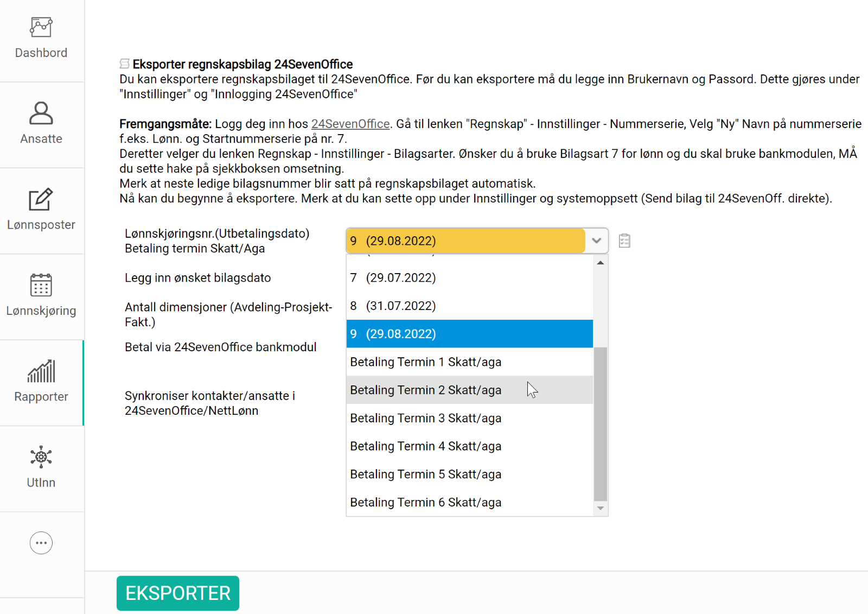Select Betaling Termin 3 Skatt/aga
The image size is (868, 614).
(x=470, y=418)
